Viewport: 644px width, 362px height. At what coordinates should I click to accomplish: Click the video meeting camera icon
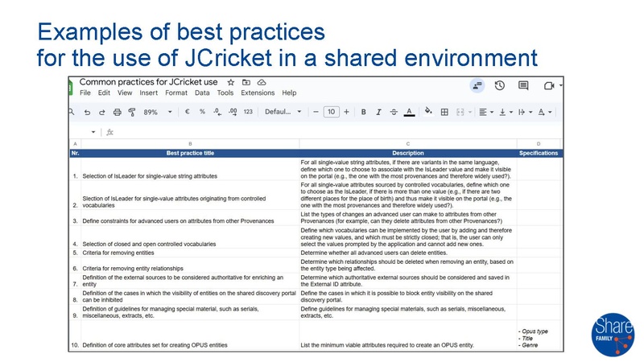click(x=549, y=85)
